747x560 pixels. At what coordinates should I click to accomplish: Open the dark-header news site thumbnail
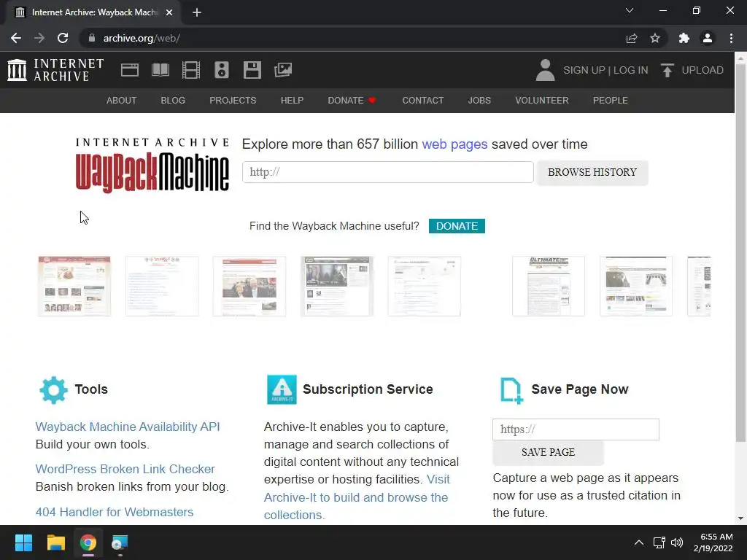(x=337, y=286)
